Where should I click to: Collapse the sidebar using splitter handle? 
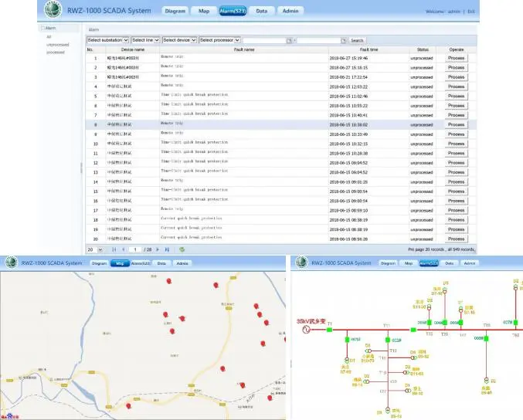point(81,168)
